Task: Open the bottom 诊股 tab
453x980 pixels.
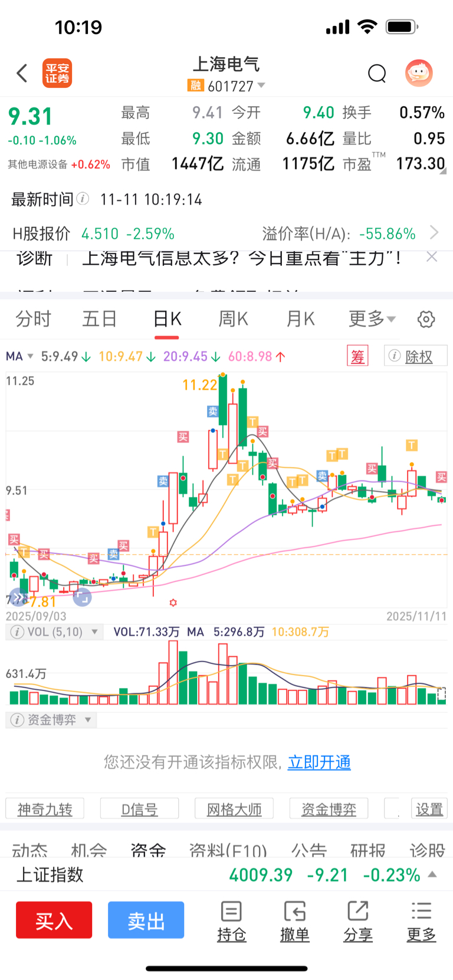Action: click(x=427, y=850)
